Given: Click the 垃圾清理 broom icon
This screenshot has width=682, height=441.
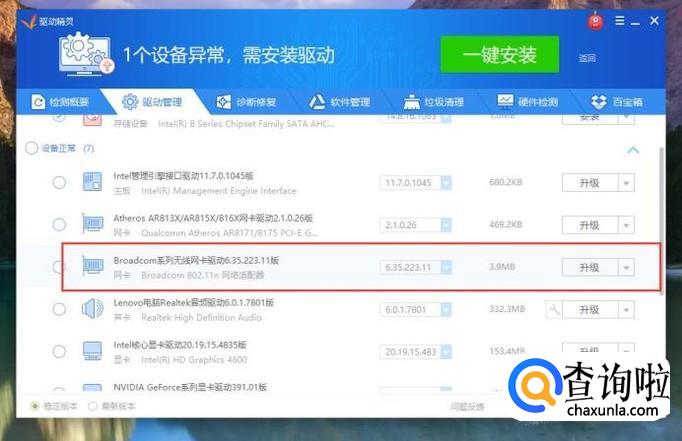Looking at the screenshot, I should pos(411,102).
